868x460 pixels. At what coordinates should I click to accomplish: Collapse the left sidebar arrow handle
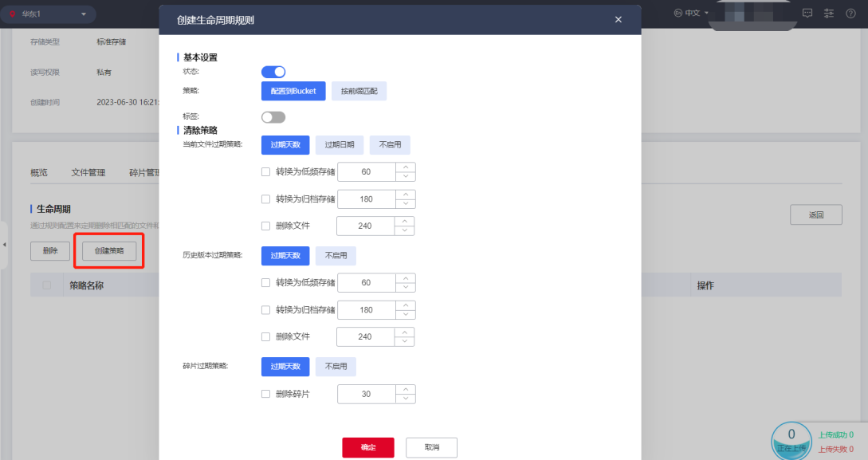click(3, 243)
